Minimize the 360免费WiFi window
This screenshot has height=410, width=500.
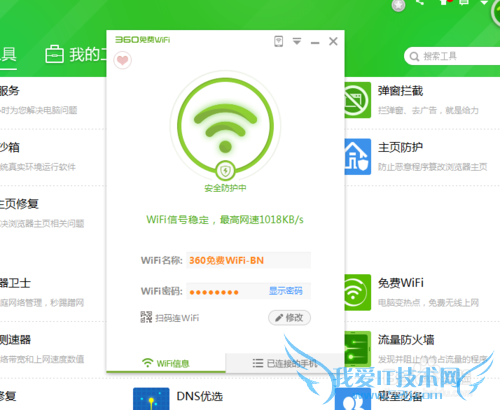point(315,43)
